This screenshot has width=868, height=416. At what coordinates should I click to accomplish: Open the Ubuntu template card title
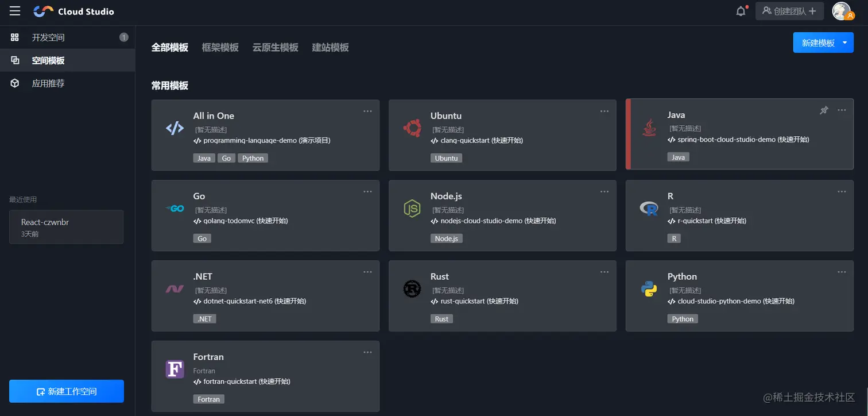pos(446,115)
